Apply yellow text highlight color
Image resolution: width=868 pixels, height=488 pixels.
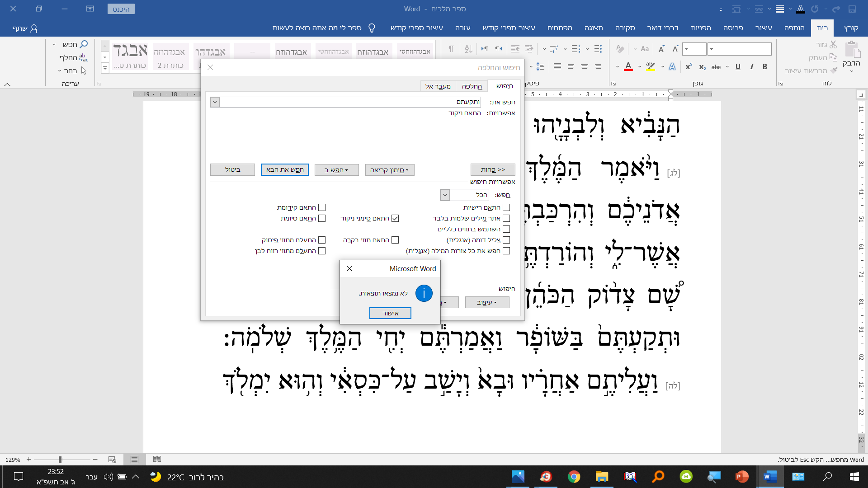[x=651, y=66]
